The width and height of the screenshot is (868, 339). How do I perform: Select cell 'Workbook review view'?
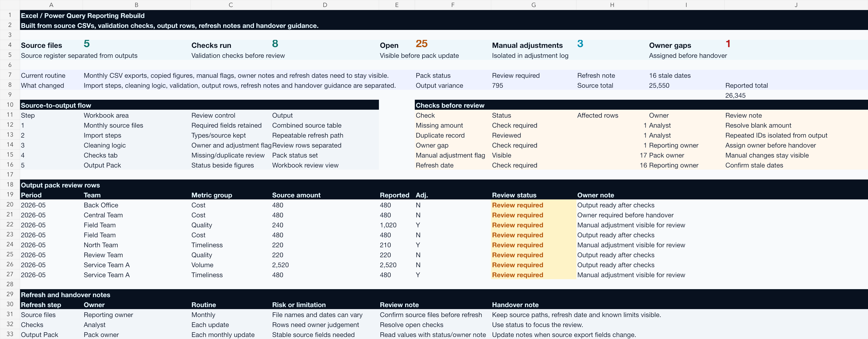click(305, 165)
